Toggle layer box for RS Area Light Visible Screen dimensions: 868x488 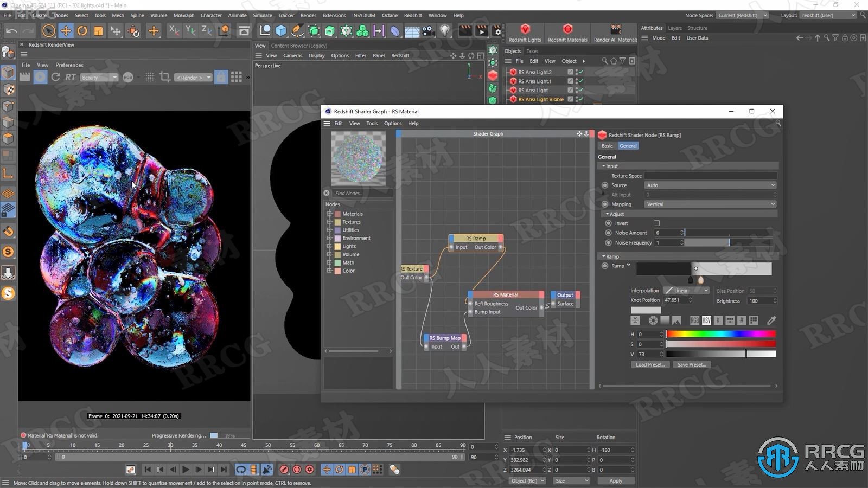[x=570, y=99]
